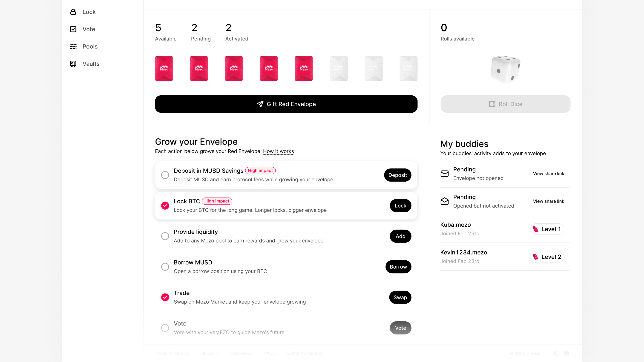Click the Pools waves icon in sidebar
This screenshot has height=362, width=644.
[73, 46]
